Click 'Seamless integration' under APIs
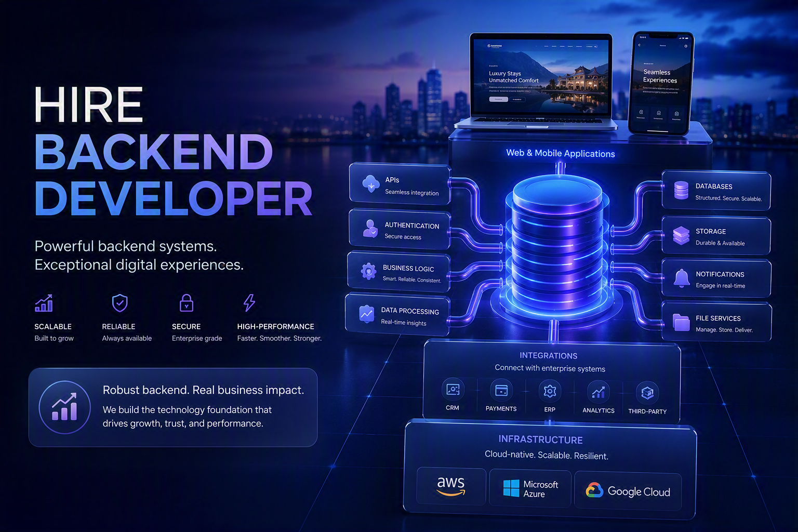The width and height of the screenshot is (798, 532). pos(412,192)
